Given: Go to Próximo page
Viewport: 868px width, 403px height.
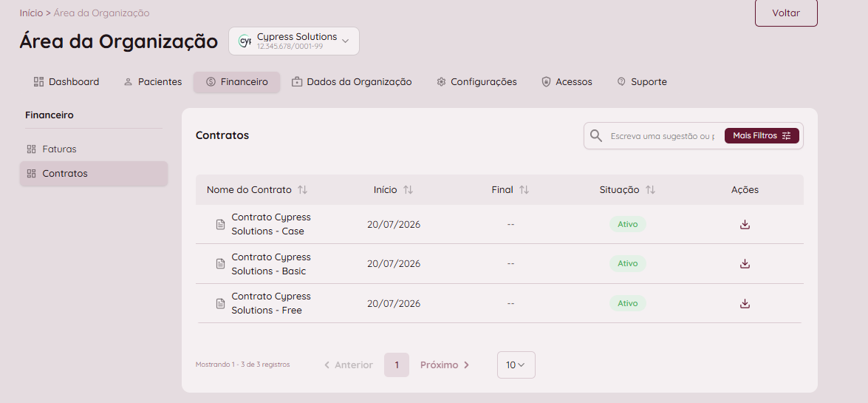Looking at the screenshot, I should [445, 365].
